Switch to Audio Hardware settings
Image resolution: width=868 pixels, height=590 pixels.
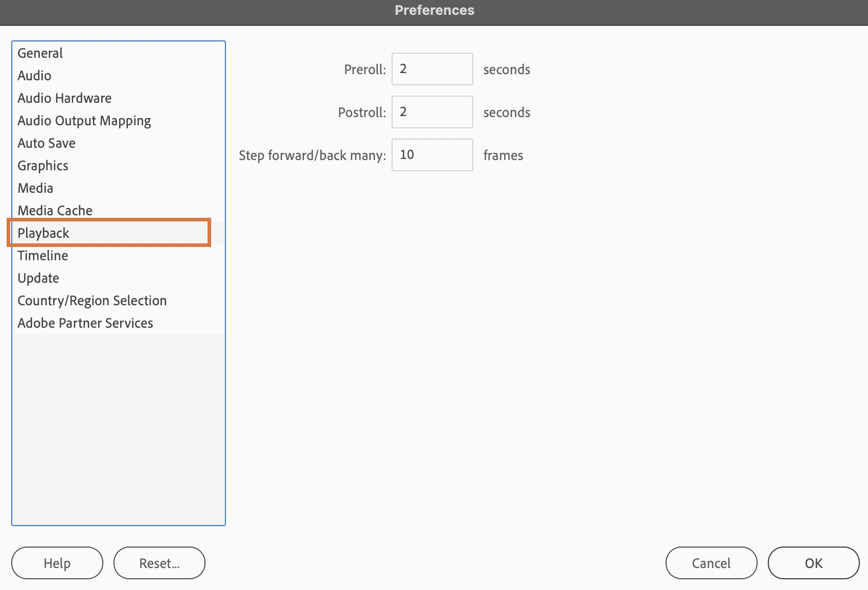click(64, 98)
